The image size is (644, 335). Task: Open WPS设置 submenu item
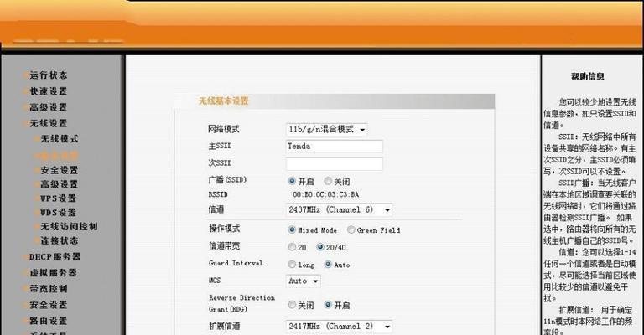click(58, 198)
